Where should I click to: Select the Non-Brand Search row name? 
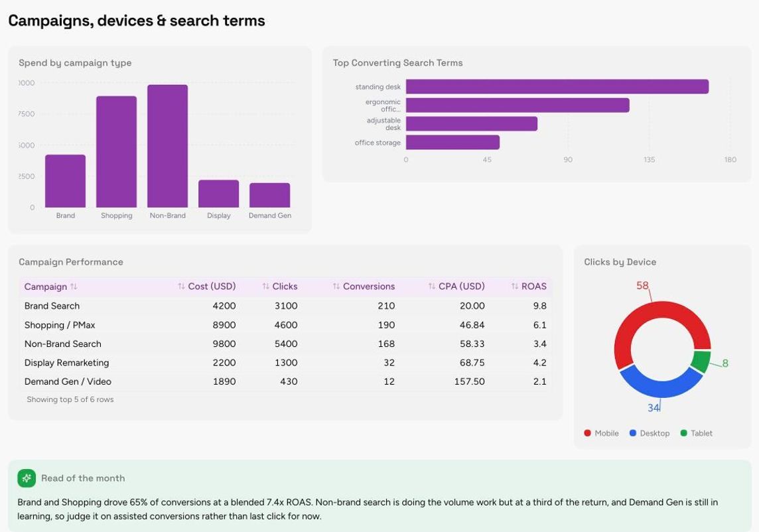(x=63, y=344)
